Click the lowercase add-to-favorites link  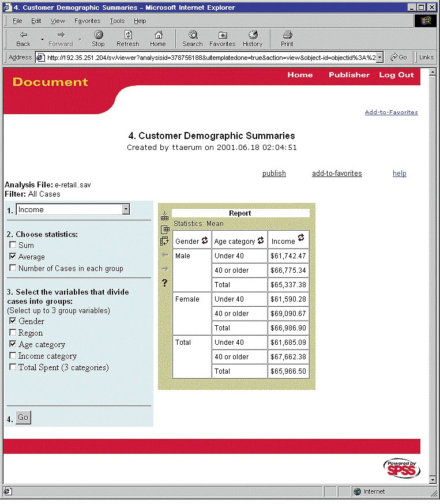(337, 174)
